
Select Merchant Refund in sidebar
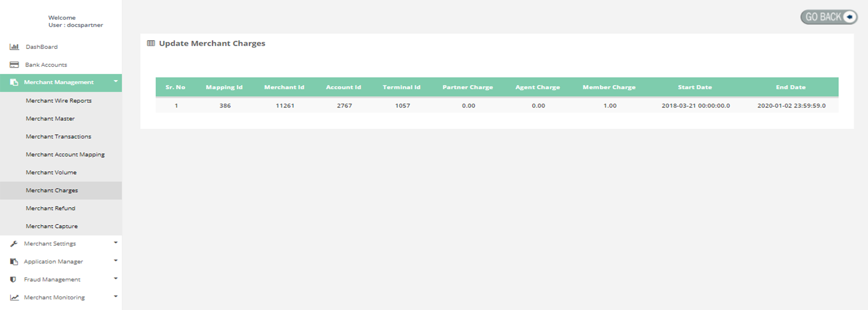(51, 208)
